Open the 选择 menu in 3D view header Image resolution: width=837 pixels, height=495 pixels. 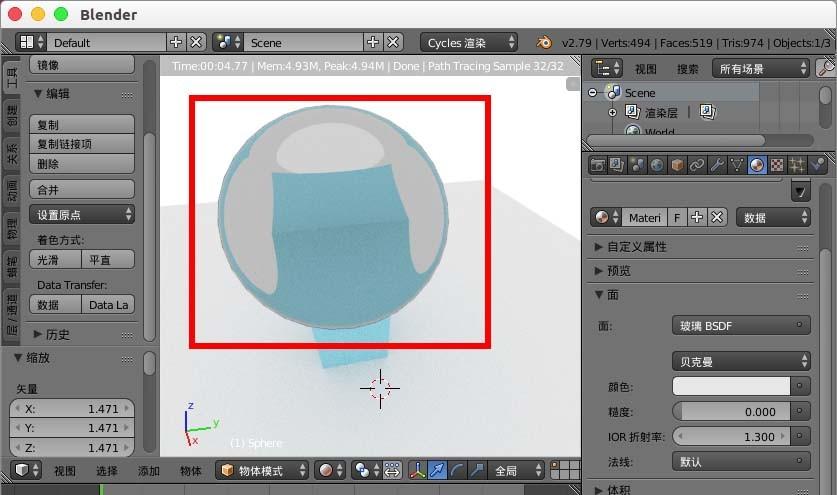tap(107, 470)
